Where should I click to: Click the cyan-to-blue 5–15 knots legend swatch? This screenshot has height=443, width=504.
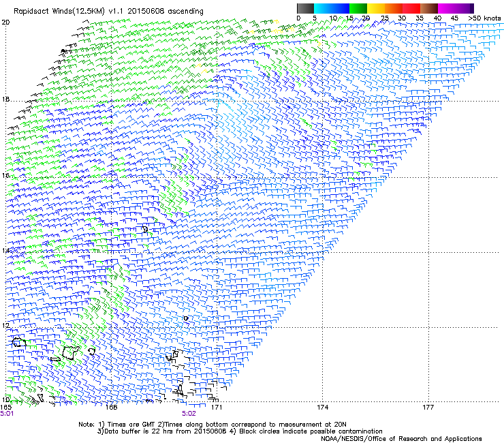point(332,8)
